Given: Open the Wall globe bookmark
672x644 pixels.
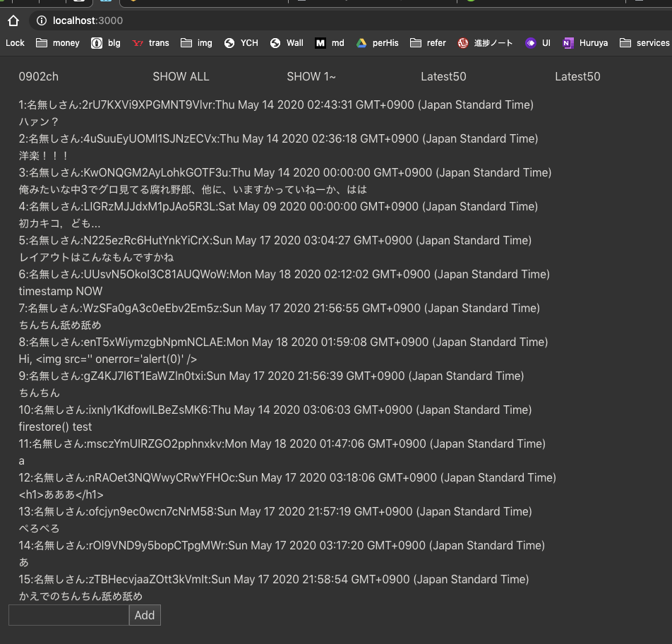Looking at the screenshot, I should pyautogui.click(x=287, y=43).
